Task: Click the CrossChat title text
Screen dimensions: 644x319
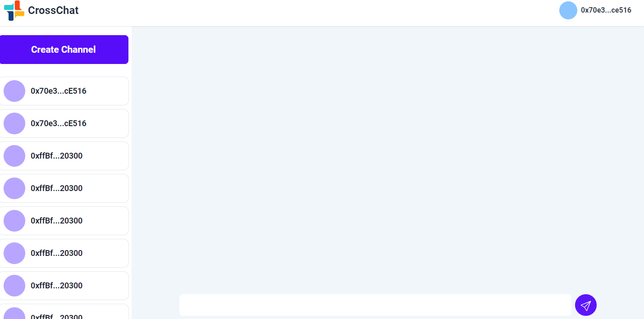Action: tap(53, 10)
